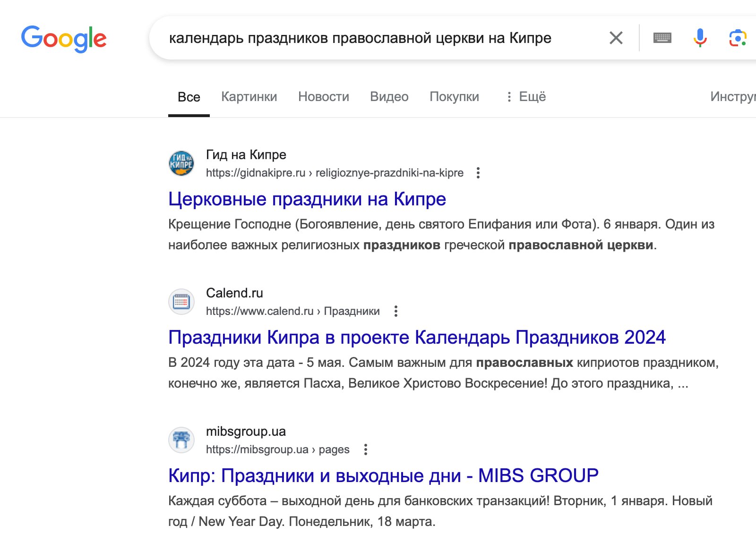Click into the search query field
Image resolution: width=756 pixels, height=559 pixels.
(x=359, y=38)
